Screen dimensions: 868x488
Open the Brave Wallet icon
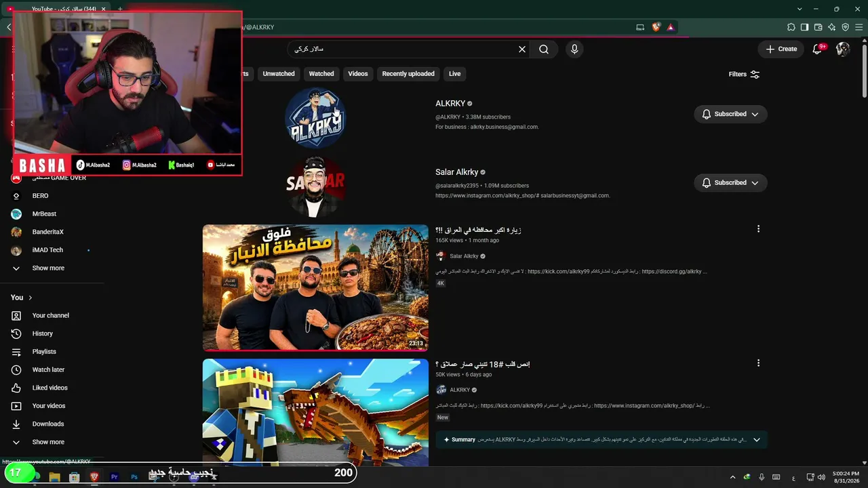tap(818, 27)
